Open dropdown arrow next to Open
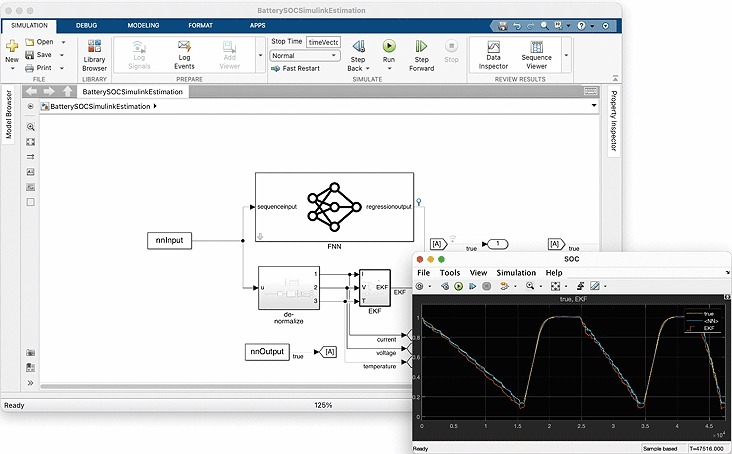 (x=63, y=42)
